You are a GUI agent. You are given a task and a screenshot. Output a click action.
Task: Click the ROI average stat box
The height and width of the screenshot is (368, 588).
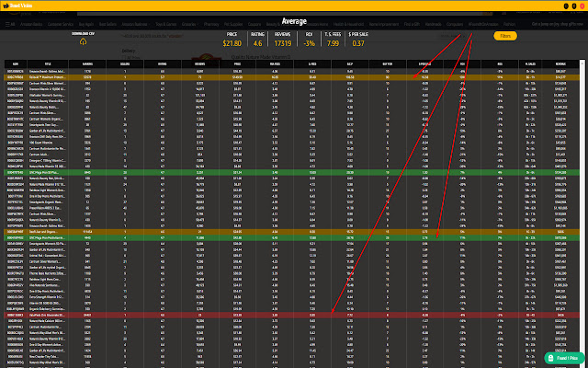pyautogui.click(x=309, y=40)
